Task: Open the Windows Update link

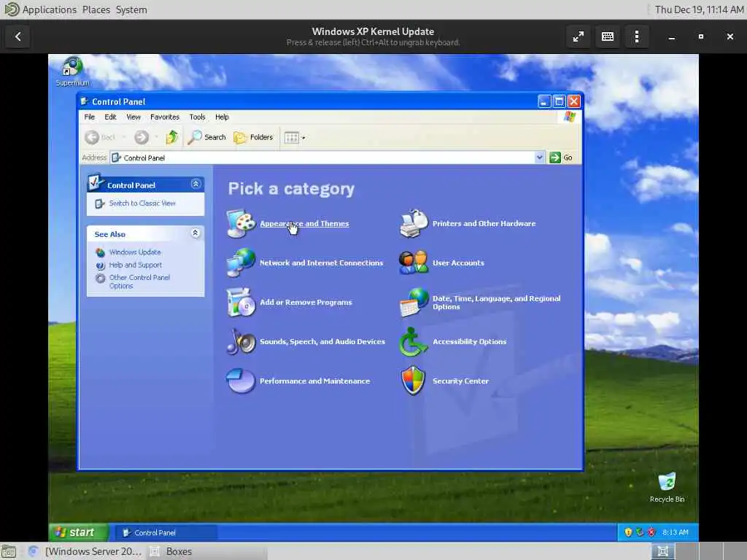Action: point(135,252)
